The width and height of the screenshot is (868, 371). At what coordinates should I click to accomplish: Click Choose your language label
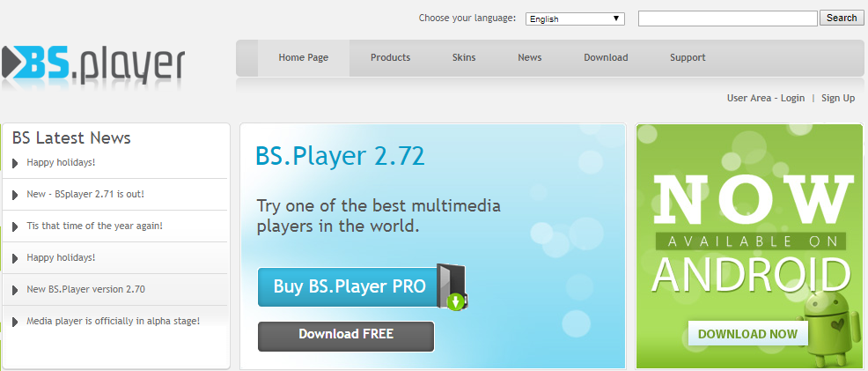[467, 18]
